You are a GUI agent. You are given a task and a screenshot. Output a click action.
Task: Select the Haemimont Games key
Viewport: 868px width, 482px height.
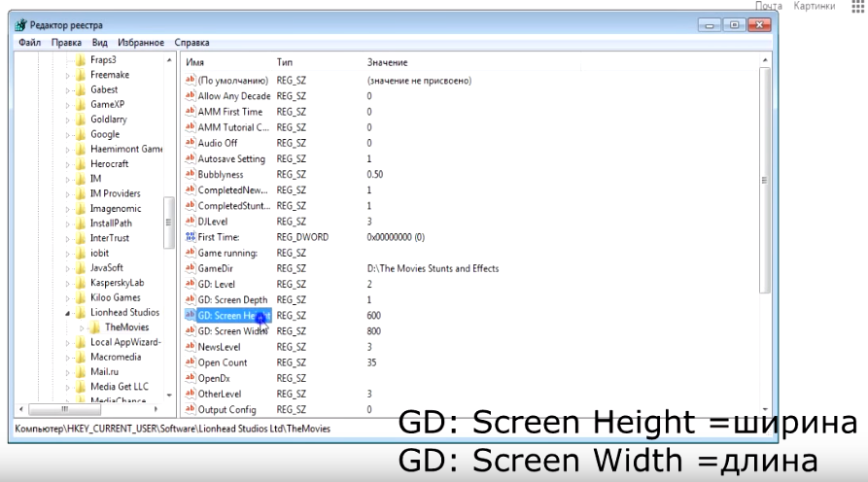pyautogui.click(x=126, y=149)
